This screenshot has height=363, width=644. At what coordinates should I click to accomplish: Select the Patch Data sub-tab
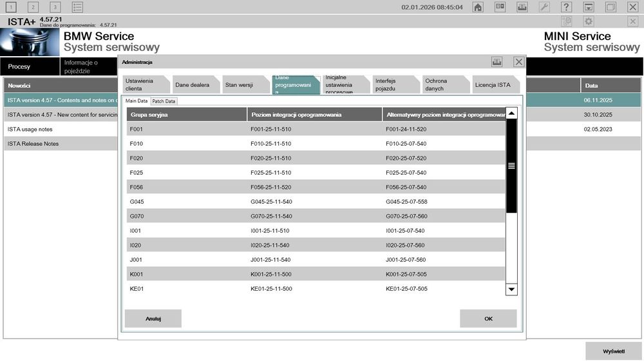pos(164,101)
